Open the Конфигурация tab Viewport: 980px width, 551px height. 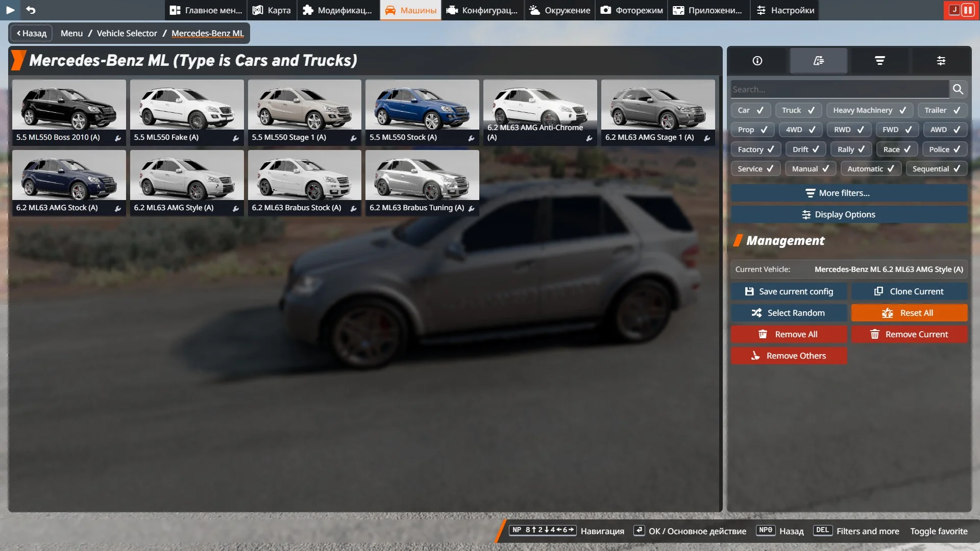(x=483, y=10)
